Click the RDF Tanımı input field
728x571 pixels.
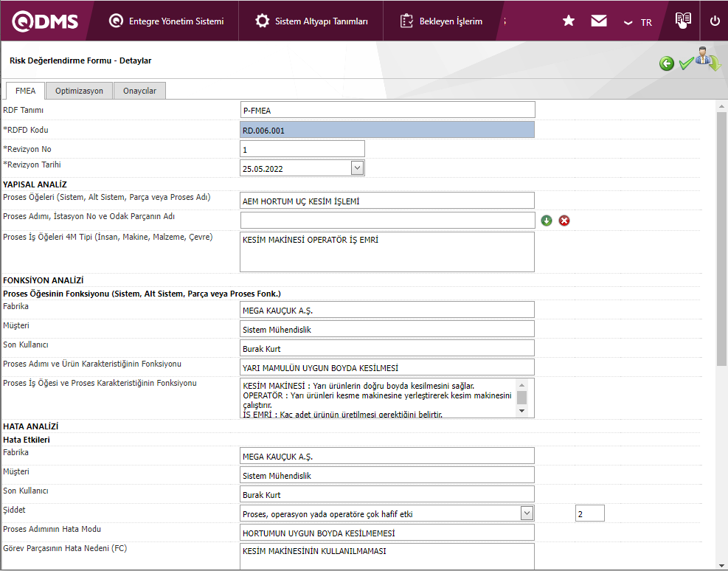click(387, 111)
